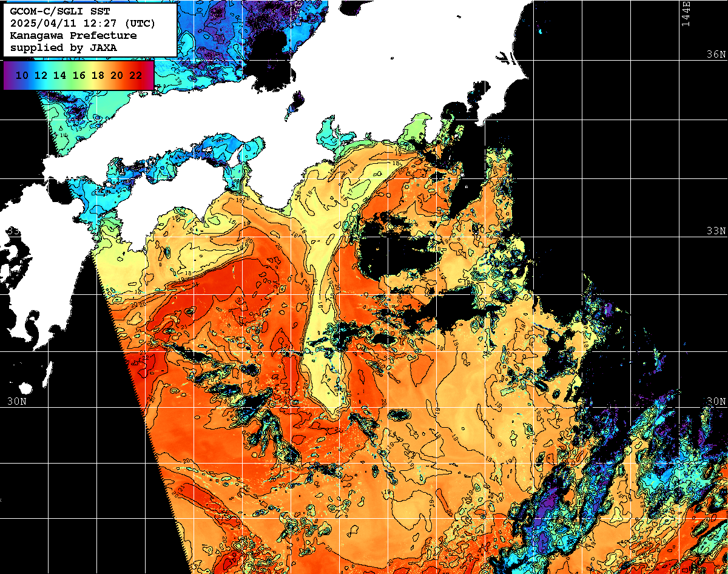Click the 'Kanagawa Prefecture' text line

(x=73, y=35)
